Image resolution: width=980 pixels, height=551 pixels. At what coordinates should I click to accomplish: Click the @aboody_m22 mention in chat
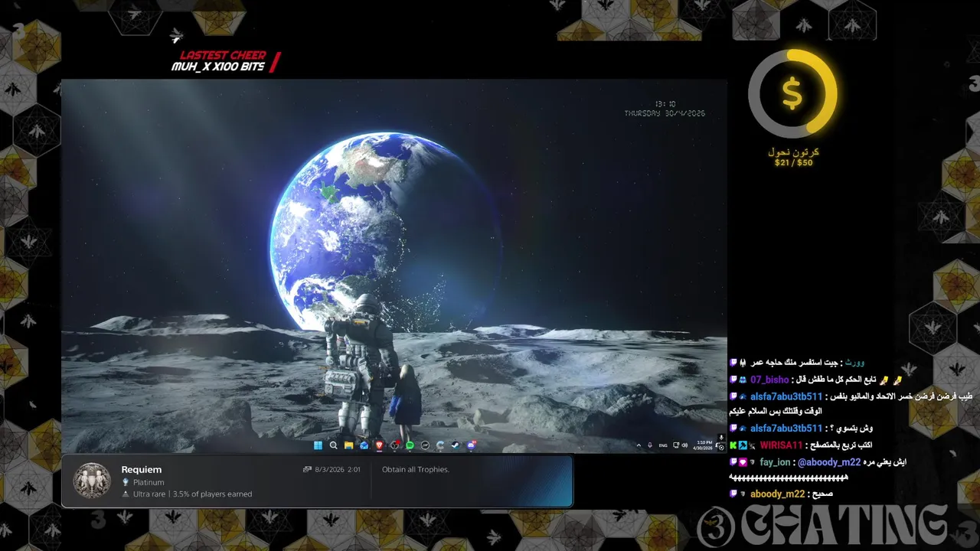[x=829, y=462]
